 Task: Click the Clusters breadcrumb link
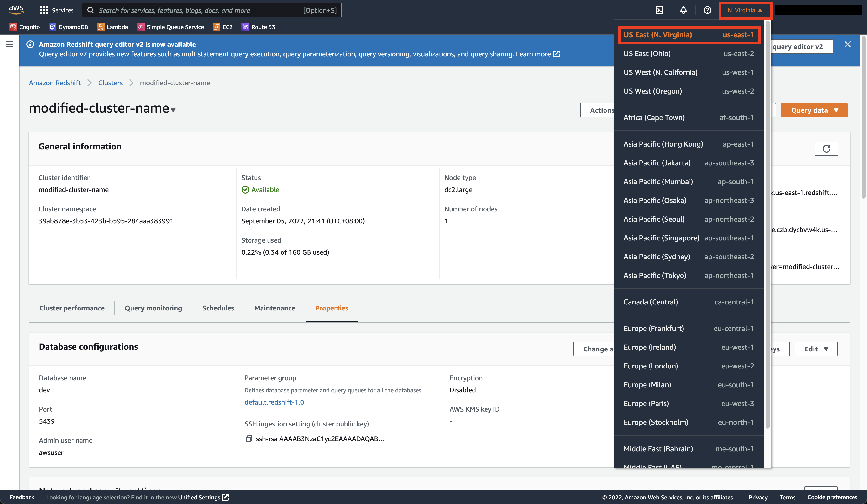click(x=110, y=83)
